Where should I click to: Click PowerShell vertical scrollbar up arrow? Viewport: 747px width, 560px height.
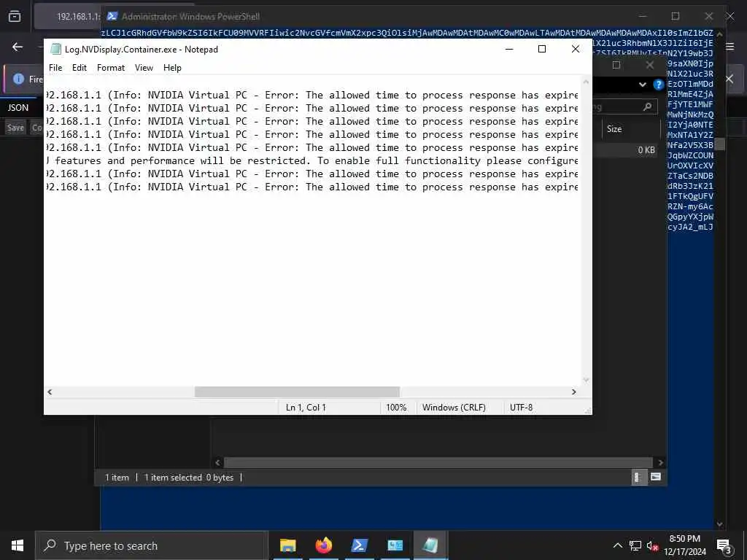[719, 34]
